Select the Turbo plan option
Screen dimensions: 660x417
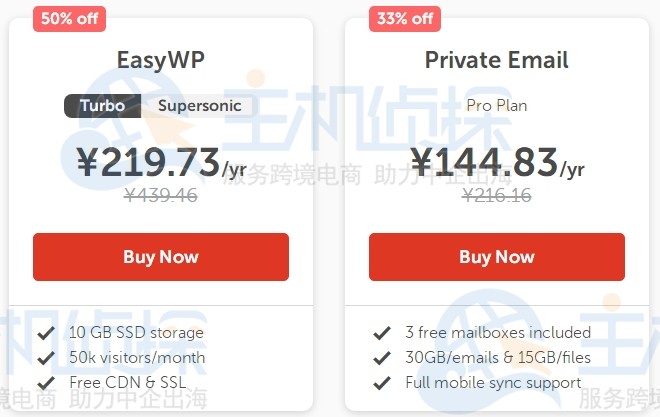[x=102, y=106]
